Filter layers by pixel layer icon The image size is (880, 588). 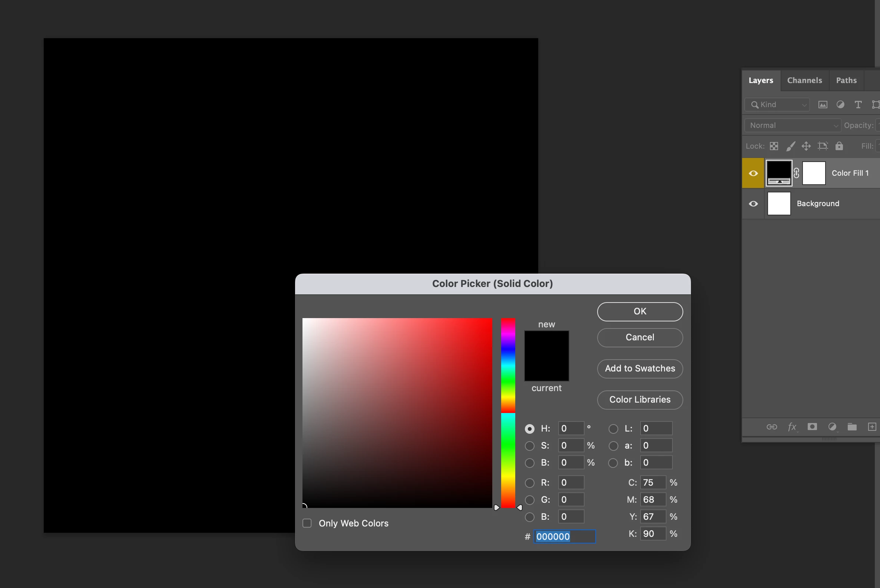point(823,105)
